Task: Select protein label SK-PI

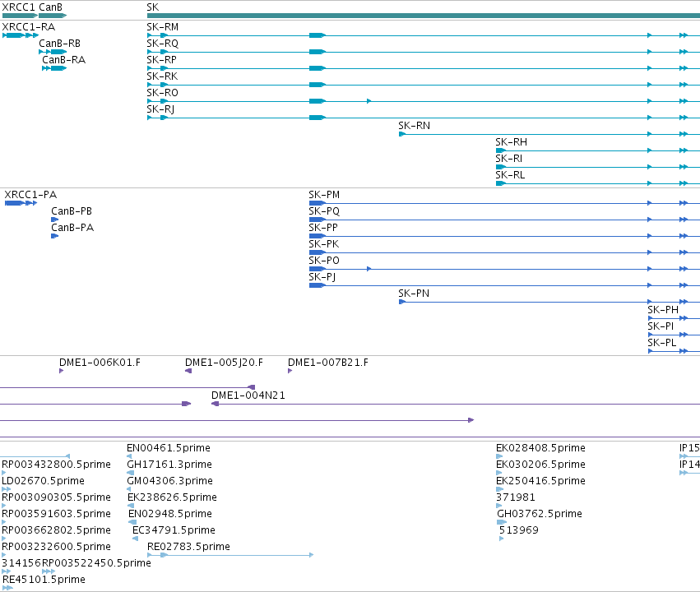Action: (661, 326)
